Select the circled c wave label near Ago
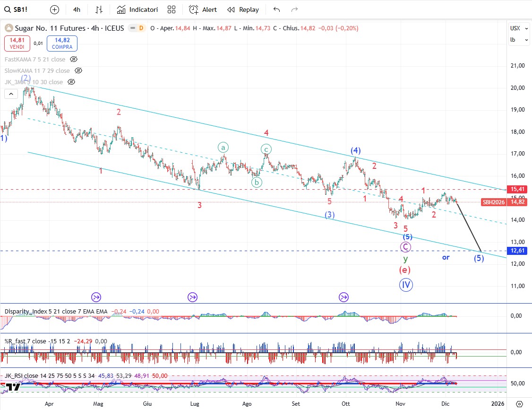Viewport: 532px width, 410px height. 266,149
